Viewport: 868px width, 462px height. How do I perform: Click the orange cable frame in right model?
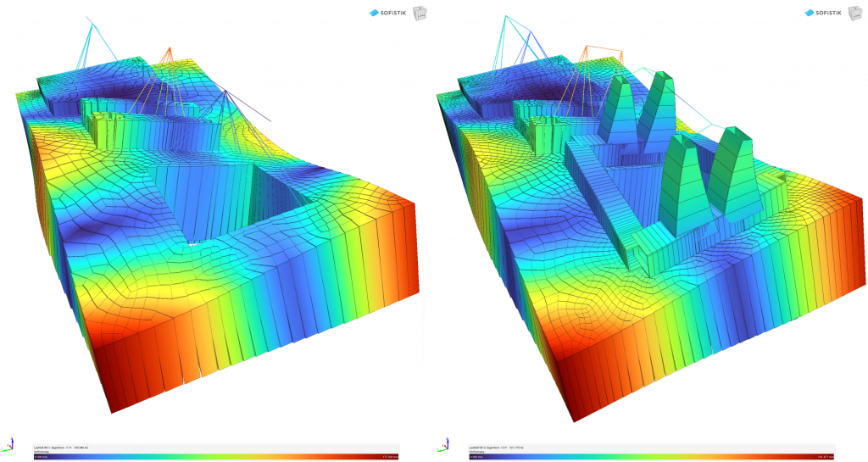tap(604, 51)
